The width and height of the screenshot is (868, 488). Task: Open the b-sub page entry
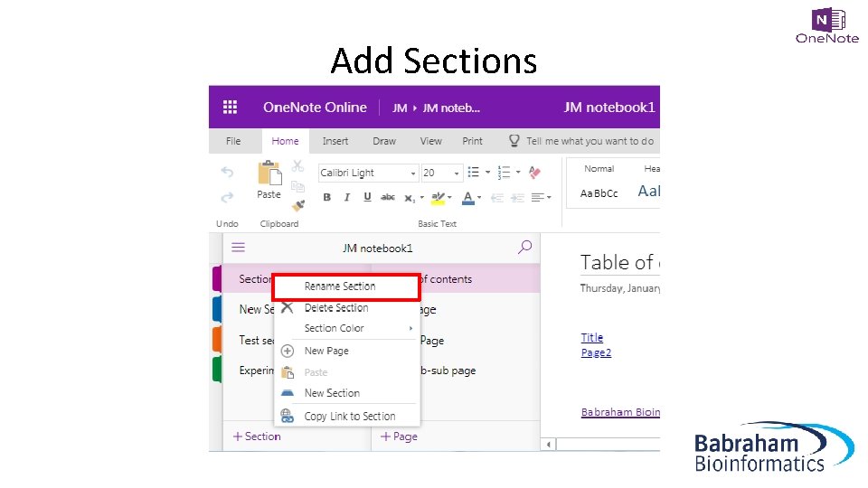pyautogui.click(x=448, y=371)
